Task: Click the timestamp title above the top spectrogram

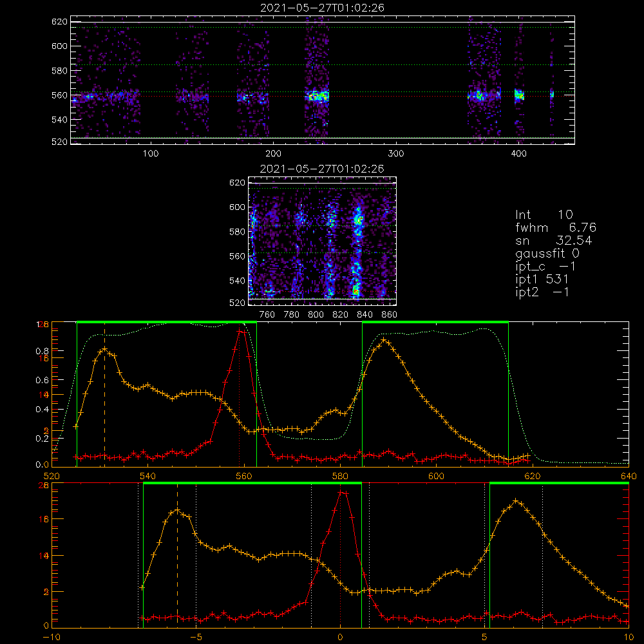Action: [322, 8]
